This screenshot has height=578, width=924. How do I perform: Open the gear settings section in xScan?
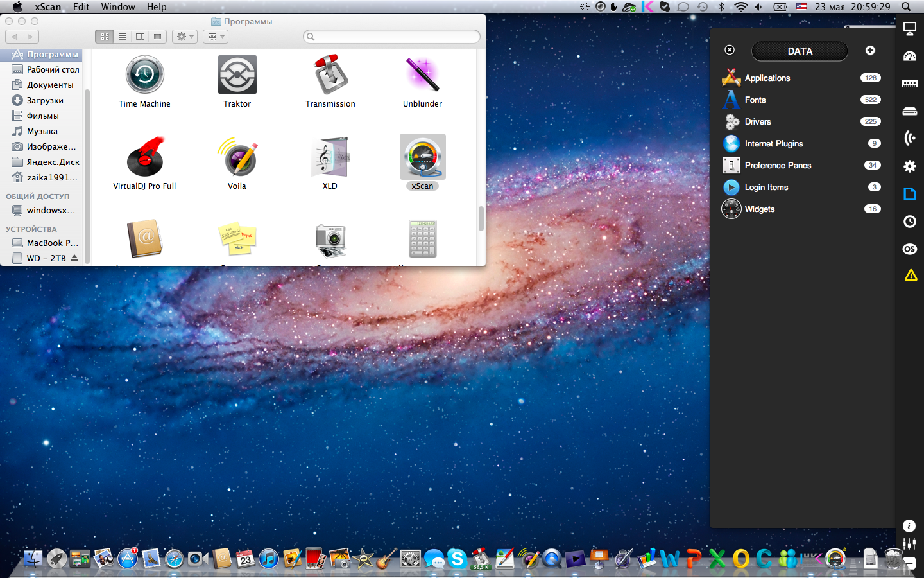[909, 166]
